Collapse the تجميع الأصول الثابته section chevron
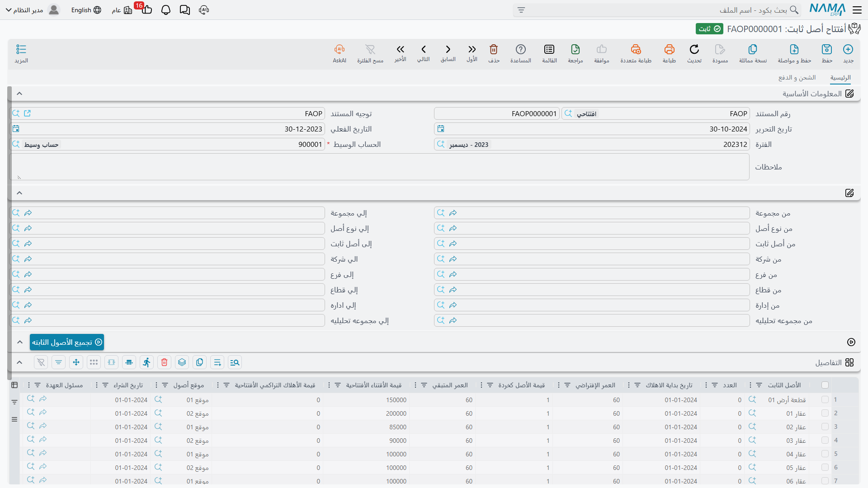This screenshot has width=868, height=488. 19,342
